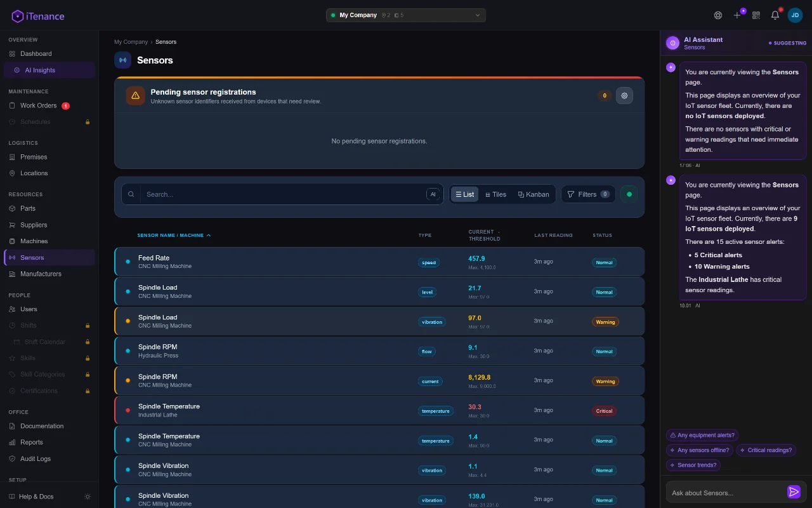The image size is (812, 508).
Task: Open the help lifebuoy icon in header
Action: (x=718, y=15)
